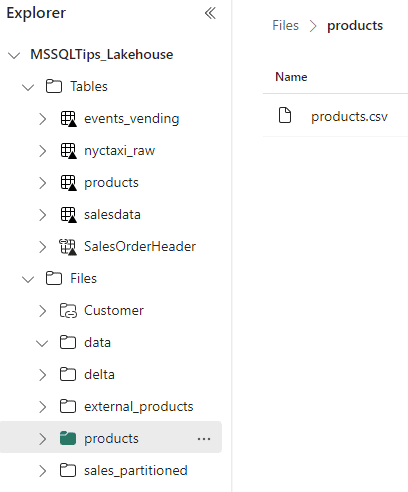Select the Customer folder name
Screen dimensions: 408x492
[x=114, y=311]
